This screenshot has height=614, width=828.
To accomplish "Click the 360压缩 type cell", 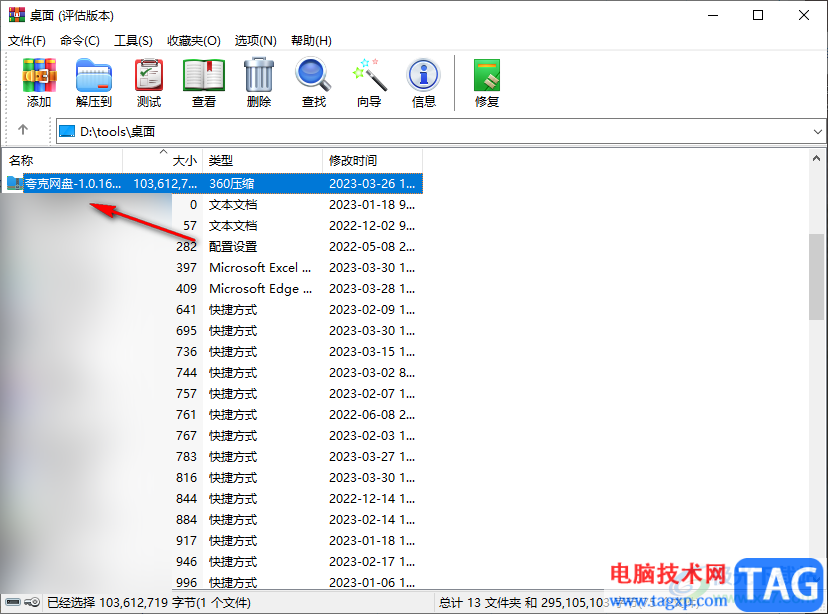I will (232, 183).
